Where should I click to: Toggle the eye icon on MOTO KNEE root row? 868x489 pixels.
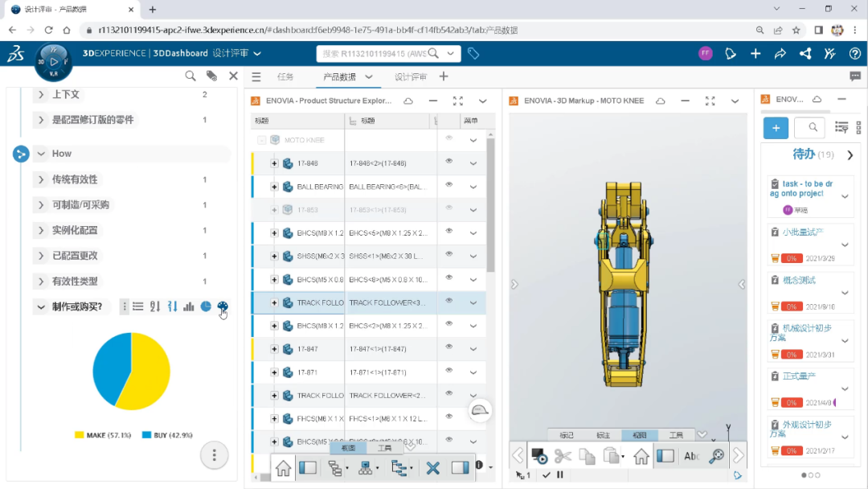point(451,139)
